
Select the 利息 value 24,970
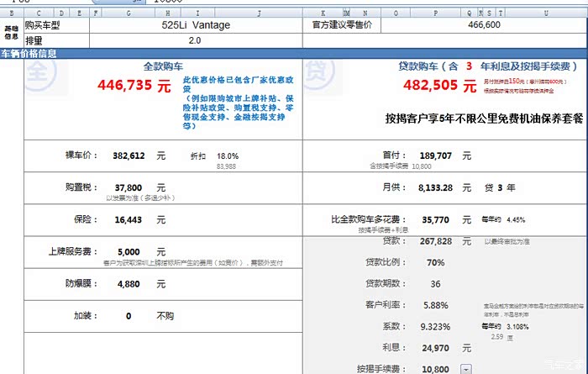[435, 348]
